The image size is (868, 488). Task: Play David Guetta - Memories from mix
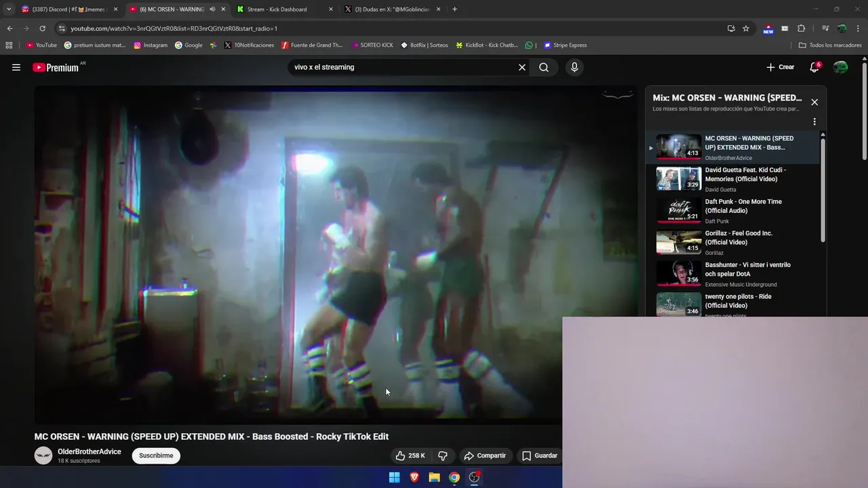[732, 179]
